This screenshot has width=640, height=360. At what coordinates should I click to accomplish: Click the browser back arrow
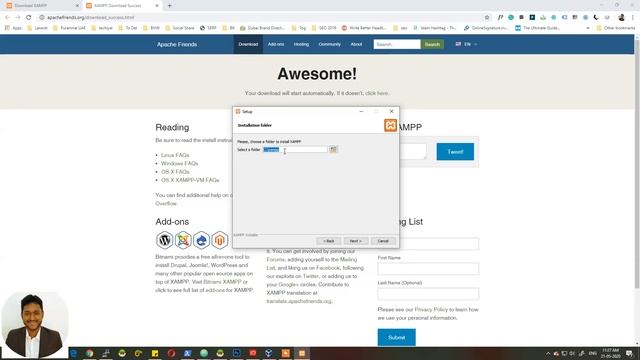coord(7,18)
